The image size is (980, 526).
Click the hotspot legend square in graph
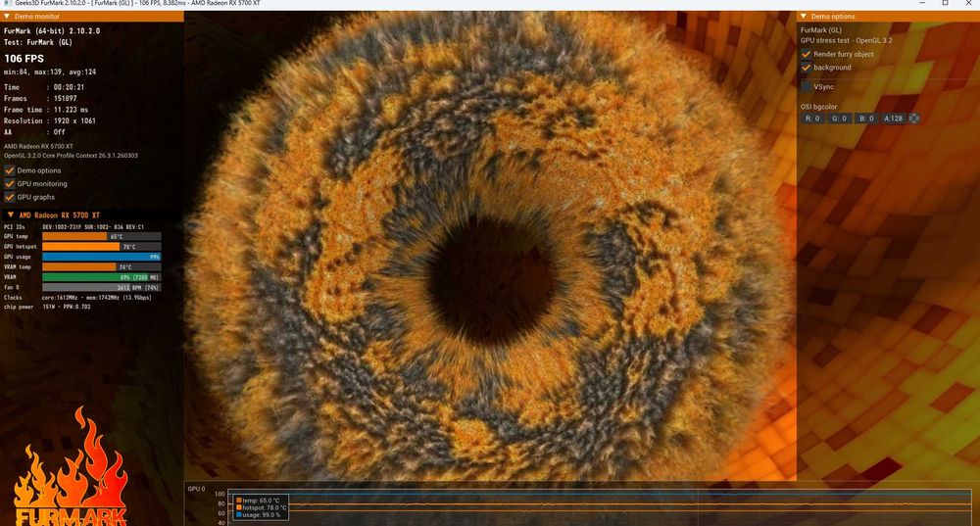[239, 508]
